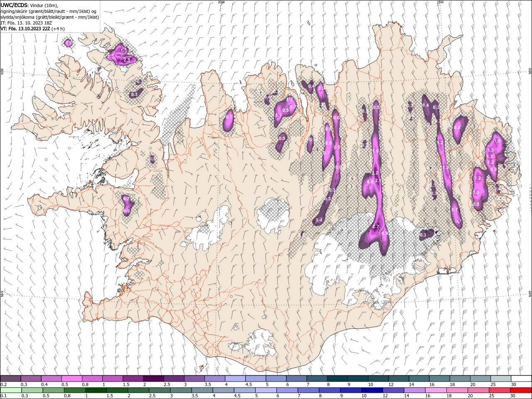Viewport: 532px width, 399px height.
Task: Click the 7 label in lower legend row
Action: point(298,396)
